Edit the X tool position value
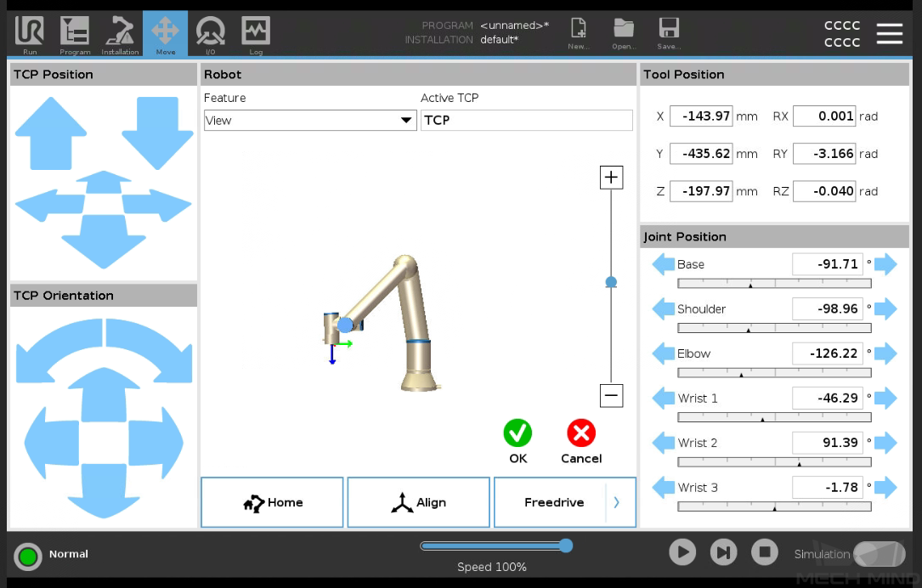 702,116
